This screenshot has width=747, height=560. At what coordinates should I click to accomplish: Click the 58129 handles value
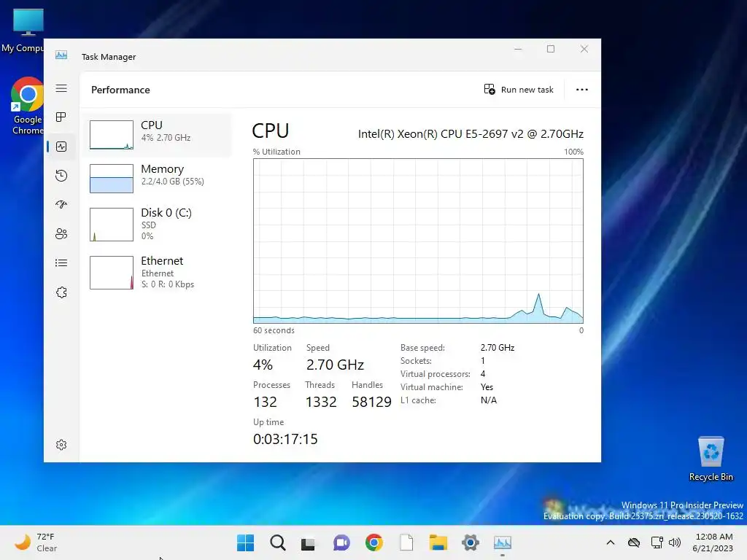(371, 402)
